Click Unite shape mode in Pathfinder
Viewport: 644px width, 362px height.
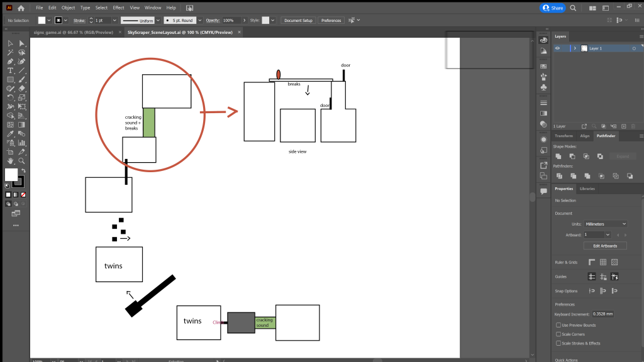[558, 156]
